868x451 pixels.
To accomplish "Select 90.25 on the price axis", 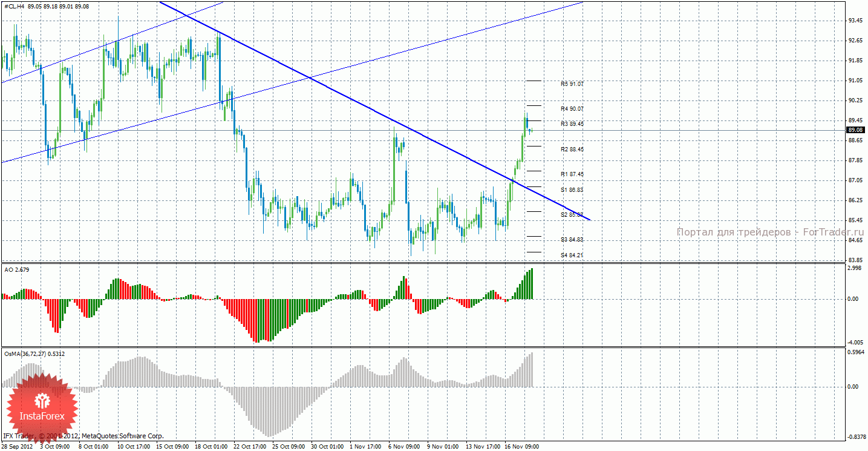I will [856, 100].
